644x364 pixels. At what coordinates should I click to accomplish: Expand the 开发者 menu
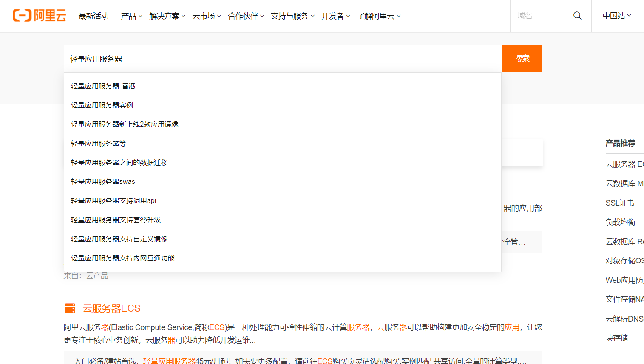coord(336,16)
